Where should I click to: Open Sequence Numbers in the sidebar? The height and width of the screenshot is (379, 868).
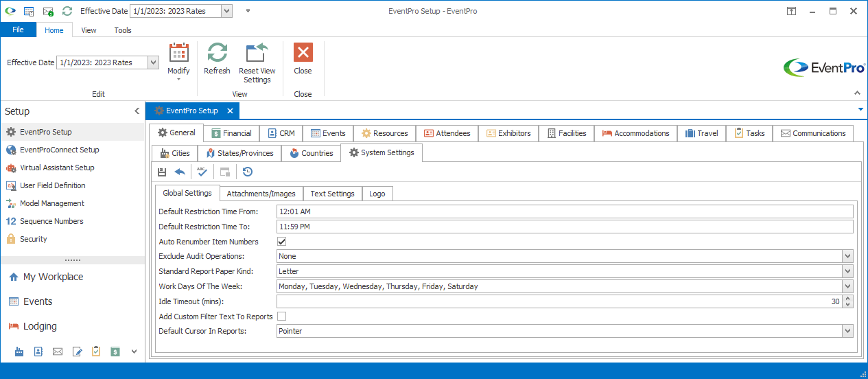click(72, 221)
